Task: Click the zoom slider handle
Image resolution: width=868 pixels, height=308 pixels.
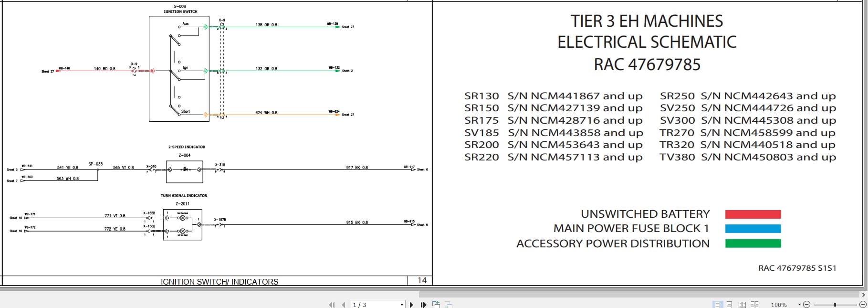Action: tap(835, 305)
